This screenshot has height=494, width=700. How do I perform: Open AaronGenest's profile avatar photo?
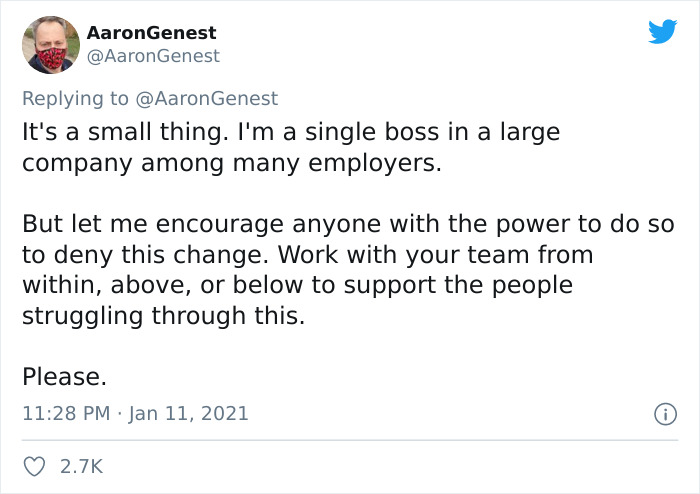(x=51, y=45)
